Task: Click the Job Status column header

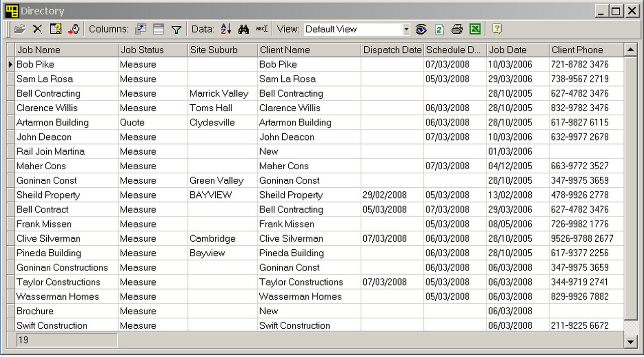Action: tap(152, 50)
